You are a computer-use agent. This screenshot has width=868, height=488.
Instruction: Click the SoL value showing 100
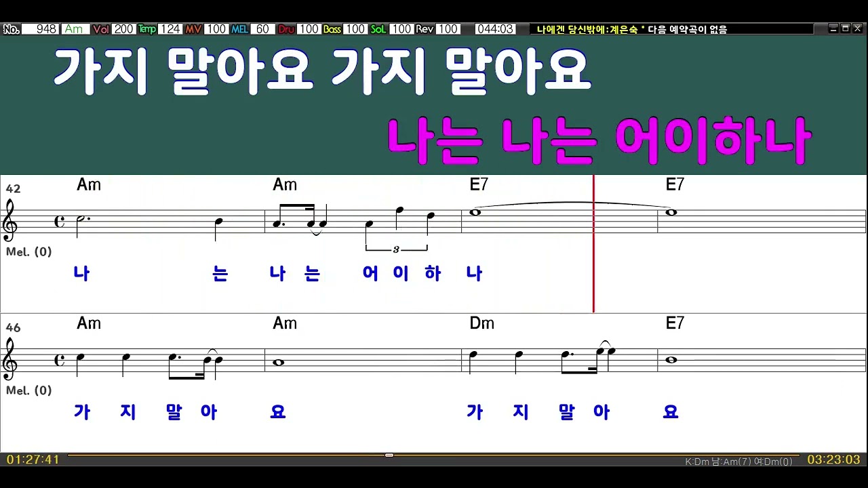tap(401, 29)
